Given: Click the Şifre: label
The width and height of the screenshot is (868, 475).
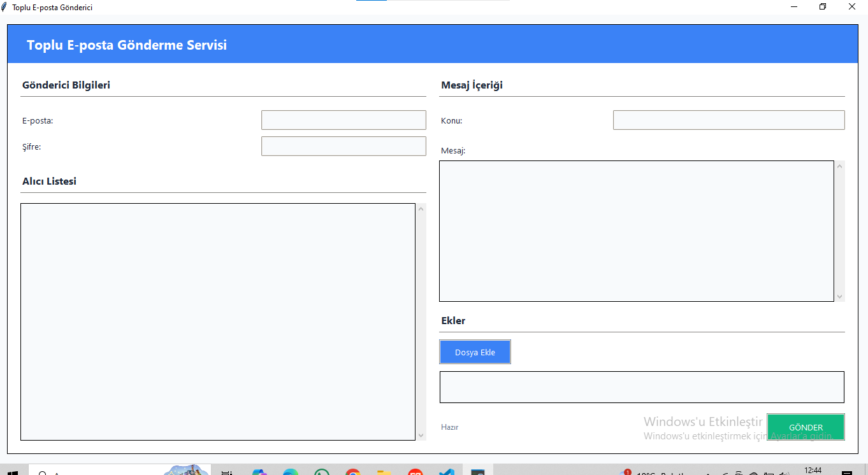Looking at the screenshot, I should pyautogui.click(x=31, y=146).
